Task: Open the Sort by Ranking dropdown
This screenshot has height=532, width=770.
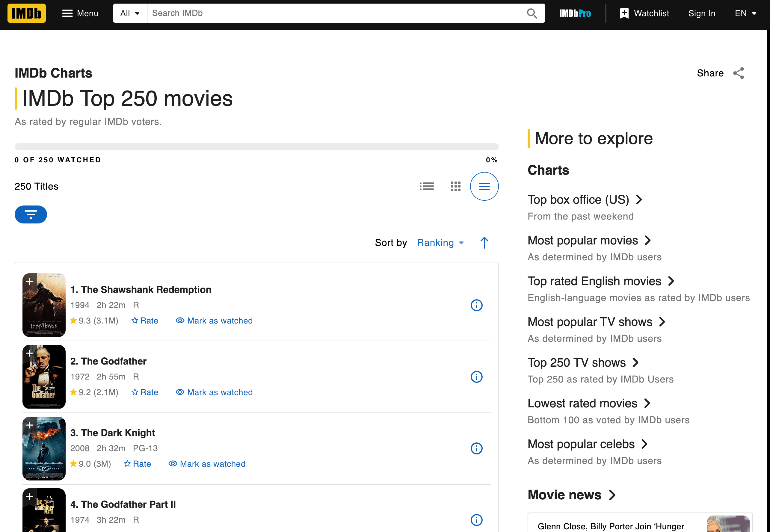Action: click(441, 243)
